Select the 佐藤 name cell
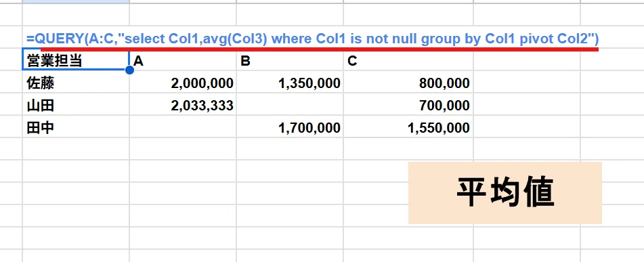Image resolution: width=644 pixels, height=262 pixels. click(76, 83)
